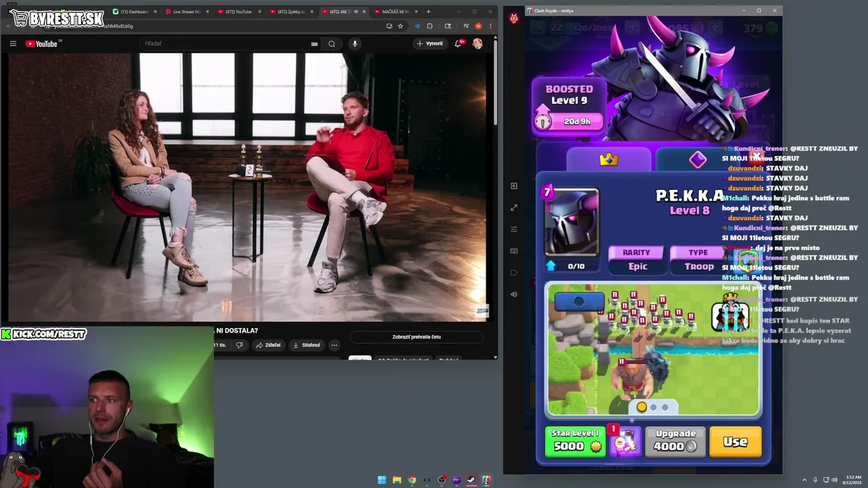868x488 pixels.
Task: Open YouTube notifications bell
Action: [458, 43]
